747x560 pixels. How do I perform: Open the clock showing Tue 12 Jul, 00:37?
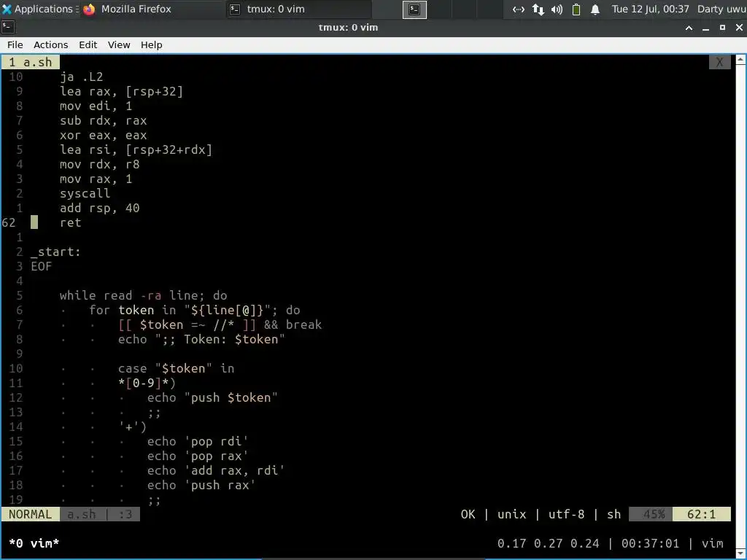(650, 9)
